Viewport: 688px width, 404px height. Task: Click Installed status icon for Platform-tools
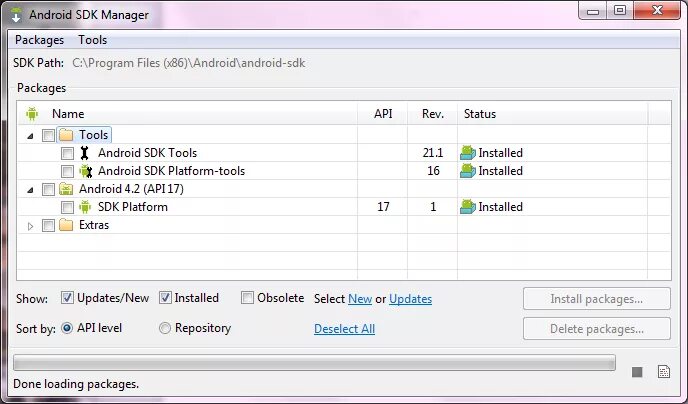click(x=468, y=171)
